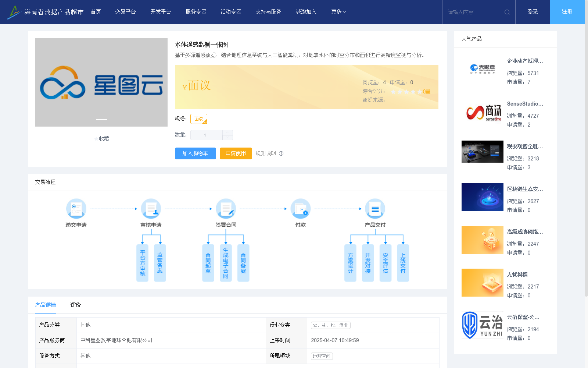588x368 pixels.
Task: Increase quantity with the up stepper arrow
Action: click(x=227, y=132)
